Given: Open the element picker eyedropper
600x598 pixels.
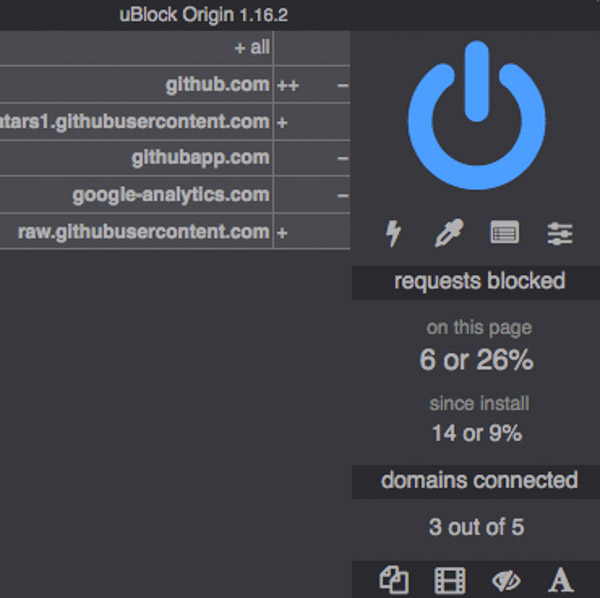Looking at the screenshot, I should [448, 234].
